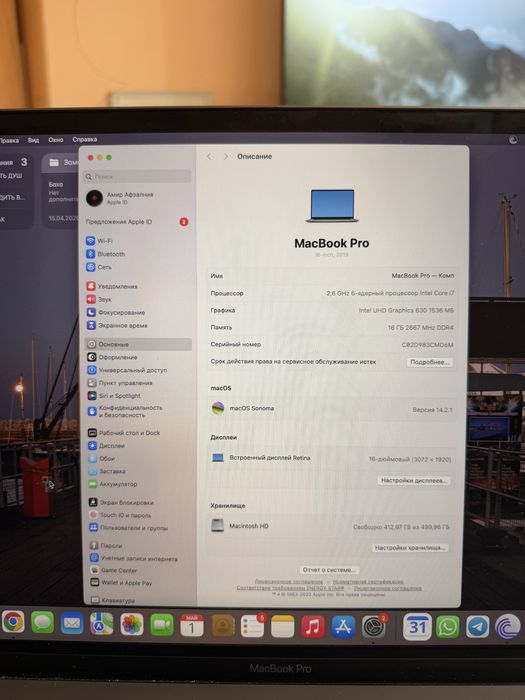
Task: Select Клавиатура at the bottom of the sidebar
Action: coord(113,600)
